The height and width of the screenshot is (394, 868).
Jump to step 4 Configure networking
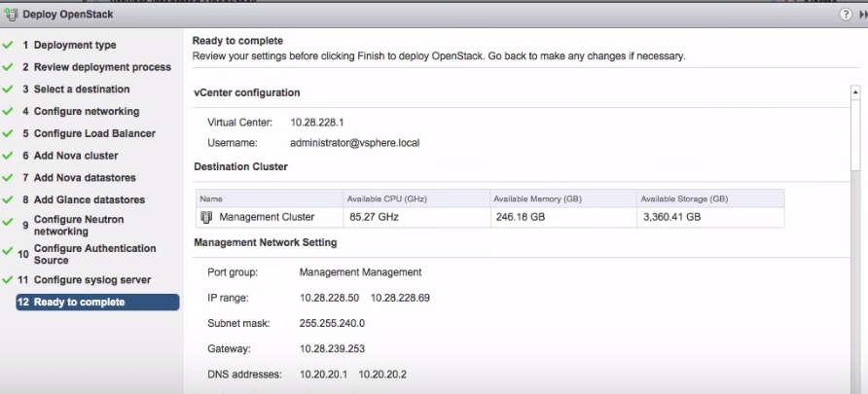click(x=87, y=112)
